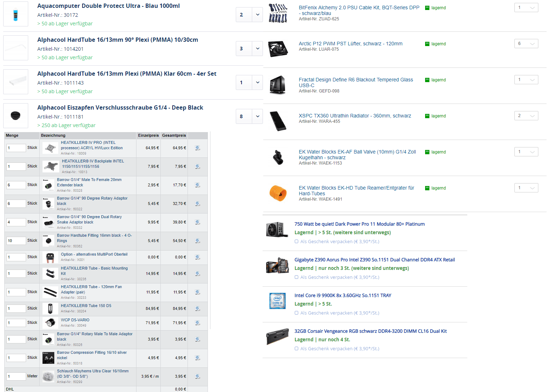Click the Einzelpreis column header
The width and height of the screenshot is (548, 392).
pyautogui.click(x=148, y=135)
